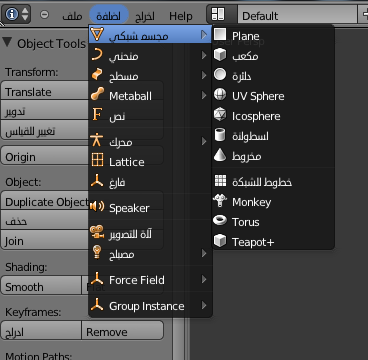Viewport: 368px width, 360px height.
Task: Collapse menus with the minus icon
Action: pyautogui.click(x=44, y=15)
